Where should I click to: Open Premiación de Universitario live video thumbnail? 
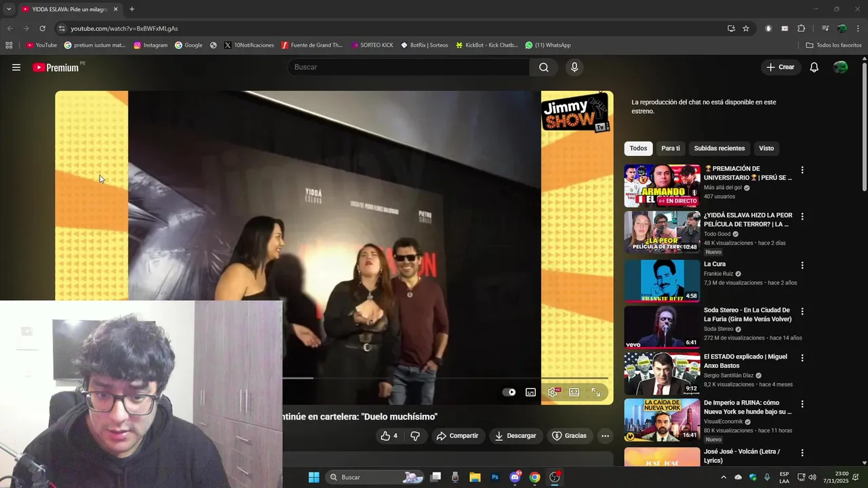662,186
